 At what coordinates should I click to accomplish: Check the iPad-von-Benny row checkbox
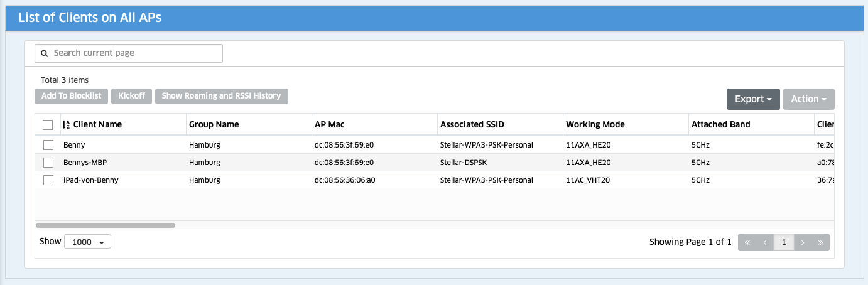point(48,180)
